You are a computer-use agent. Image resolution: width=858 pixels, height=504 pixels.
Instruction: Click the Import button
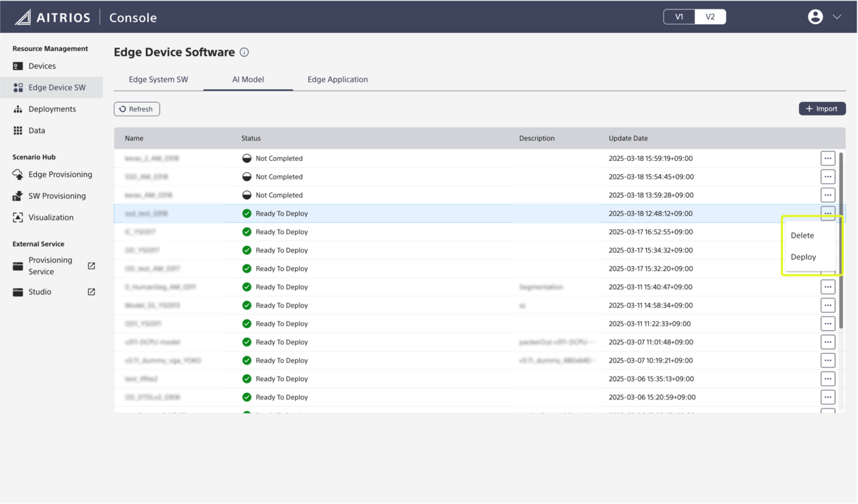point(822,109)
